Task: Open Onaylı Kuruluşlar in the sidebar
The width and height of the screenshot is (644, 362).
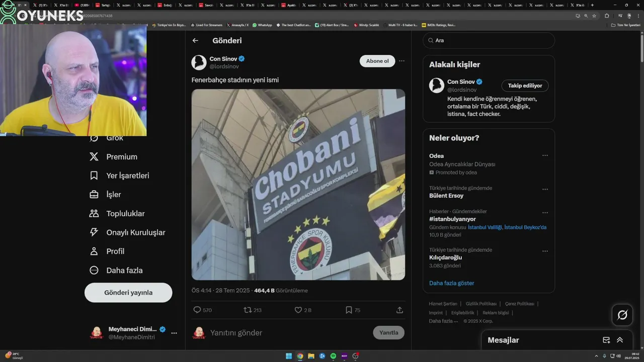Action: coord(127,232)
